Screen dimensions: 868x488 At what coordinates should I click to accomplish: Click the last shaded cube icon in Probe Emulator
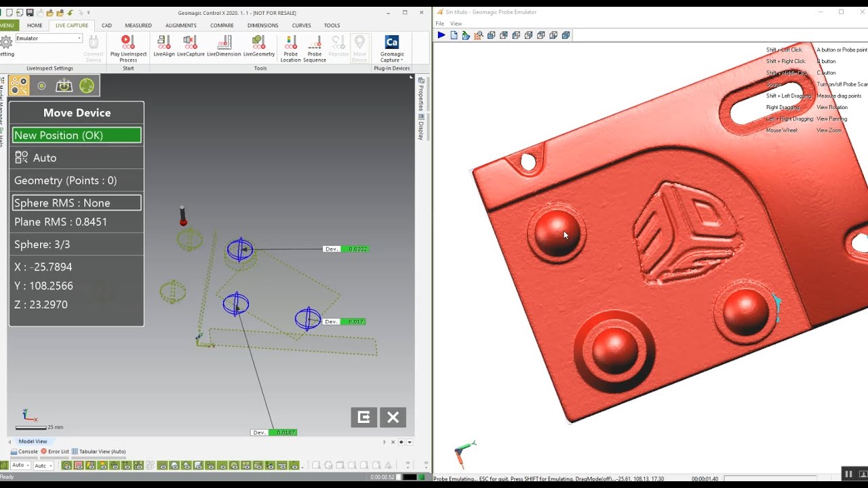pyautogui.click(x=566, y=35)
